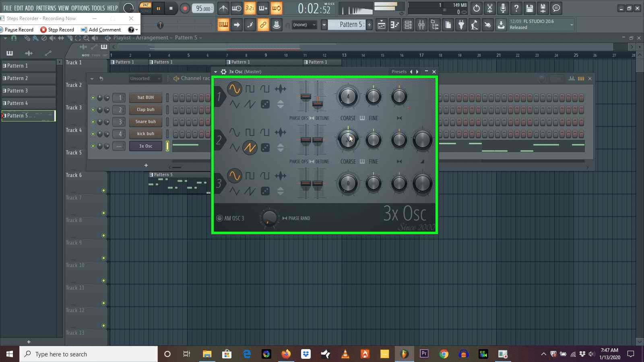Open the plugin picker plug icon
The image size is (644, 362).
click(x=461, y=25)
